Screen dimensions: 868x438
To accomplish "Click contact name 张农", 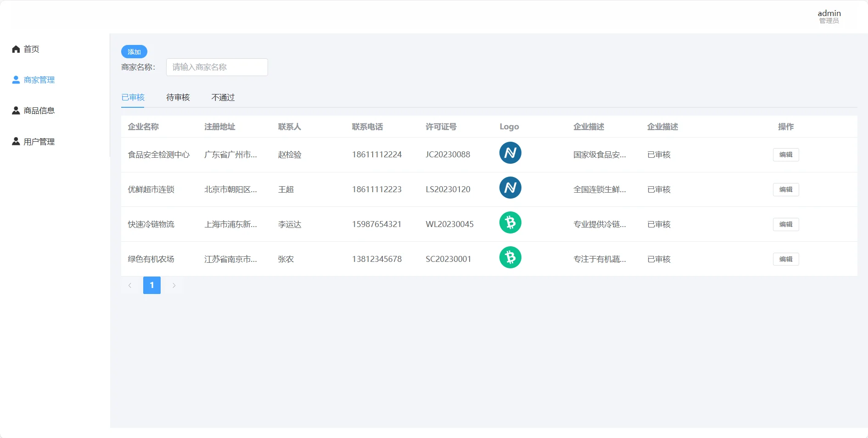I will click(286, 259).
